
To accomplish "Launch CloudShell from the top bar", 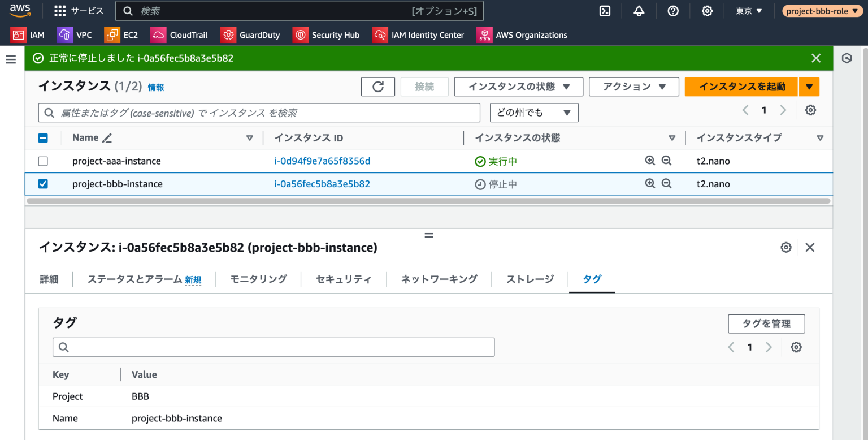I will (x=605, y=11).
